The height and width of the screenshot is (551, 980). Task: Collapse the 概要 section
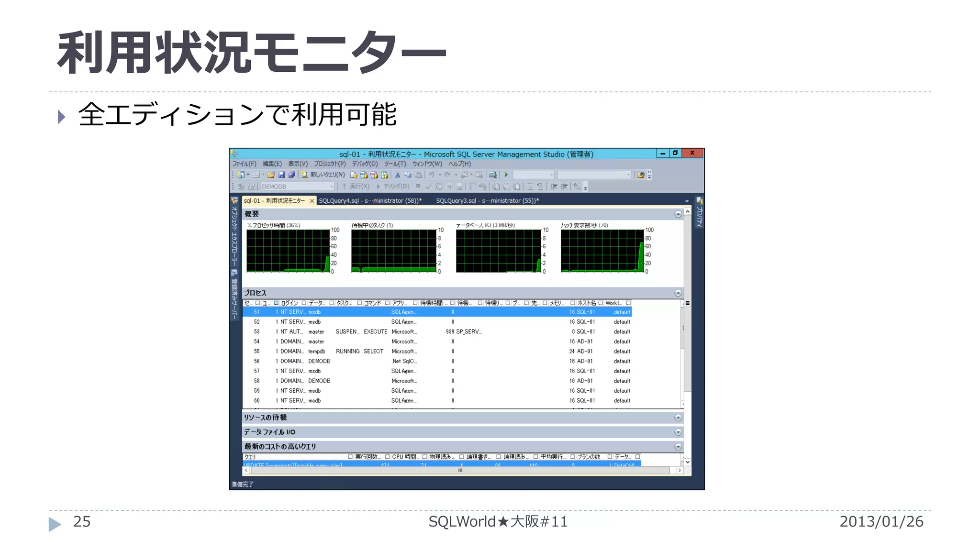click(678, 214)
